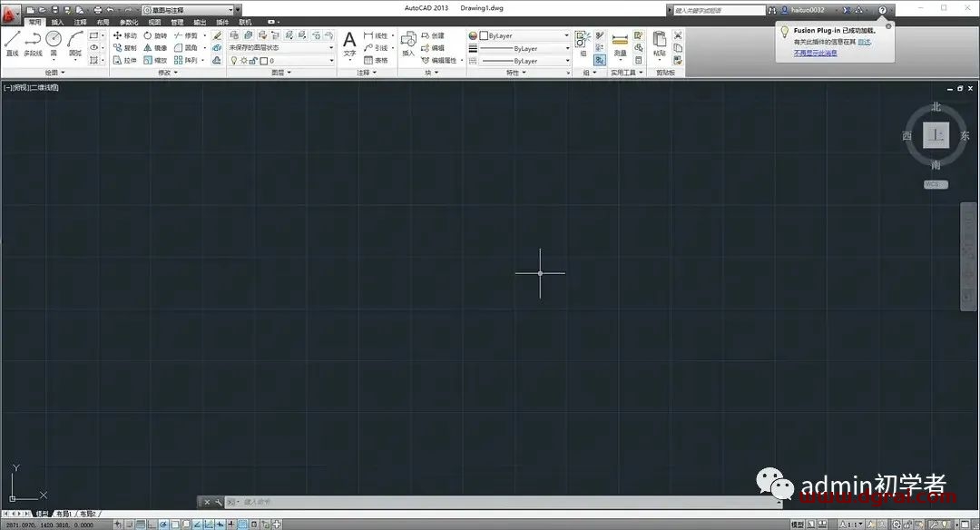The image size is (980, 530).
Task: Click the Fillet (圆角) tool
Action: [186, 48]
